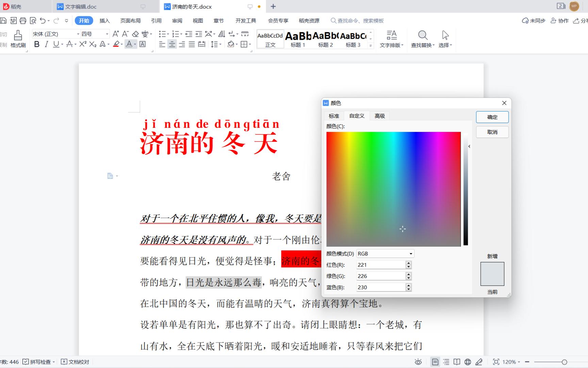Clear formatting with eraser icon
Viewport: 588px width, 368px height.
(x=135, y=34)
